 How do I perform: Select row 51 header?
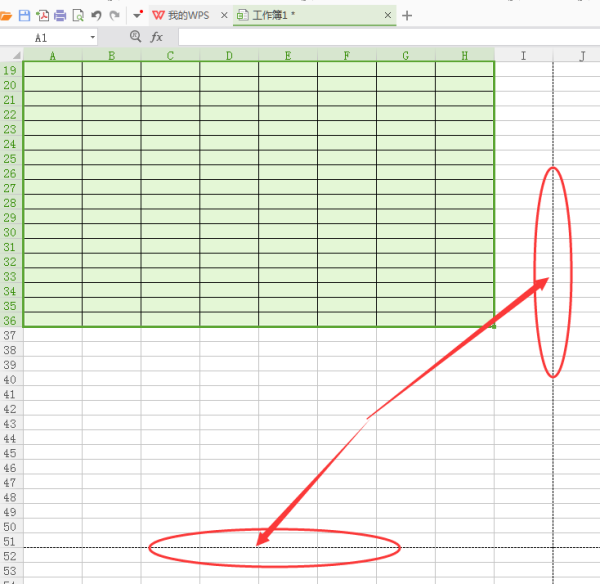pyautogui.click(x=11, y=542)
